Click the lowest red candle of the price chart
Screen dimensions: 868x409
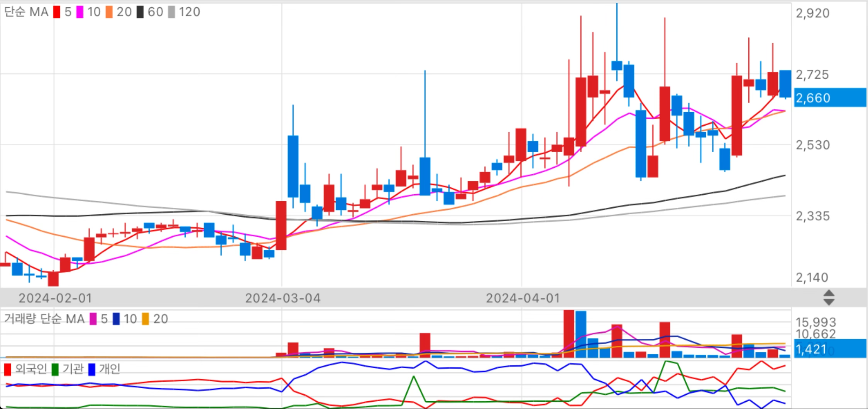(53, 279)
